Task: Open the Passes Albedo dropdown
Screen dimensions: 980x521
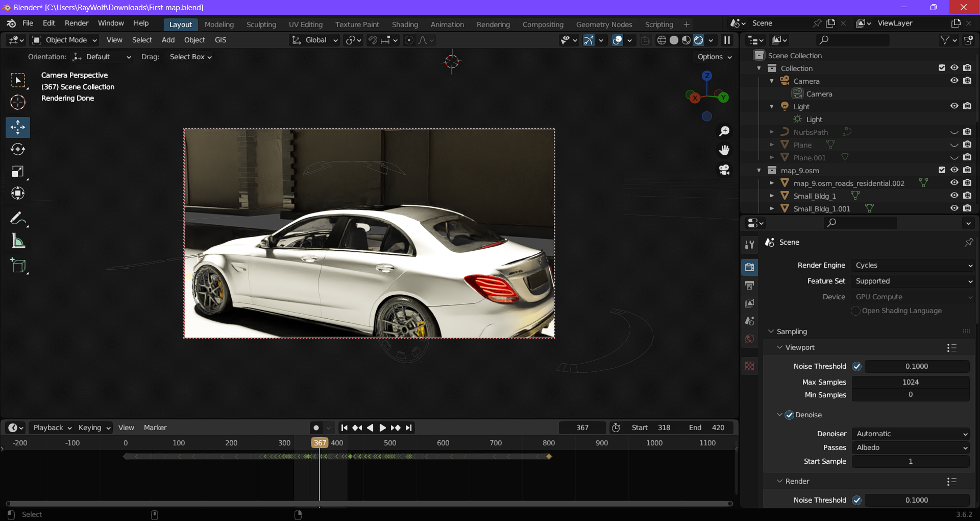Action: pyautogui.click(x=911, y=447)
